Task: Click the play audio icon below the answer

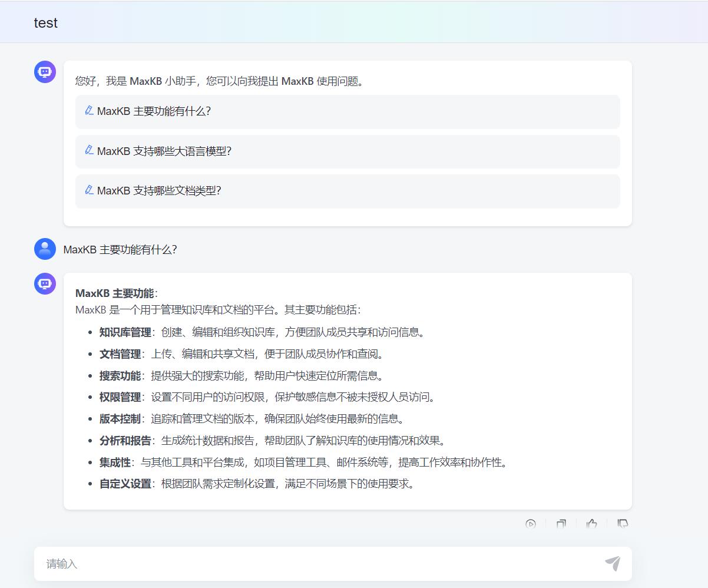Action: click(x=531, y=523)
